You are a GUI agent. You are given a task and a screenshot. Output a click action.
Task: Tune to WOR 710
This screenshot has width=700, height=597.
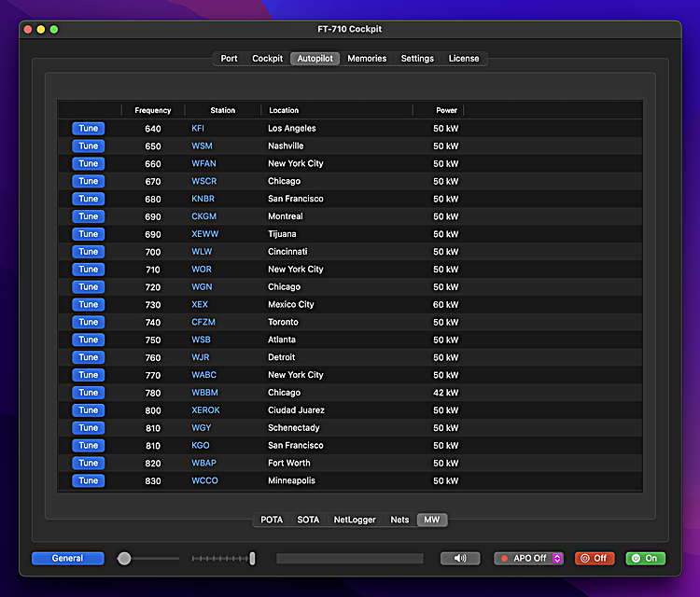tap(89, 270)
